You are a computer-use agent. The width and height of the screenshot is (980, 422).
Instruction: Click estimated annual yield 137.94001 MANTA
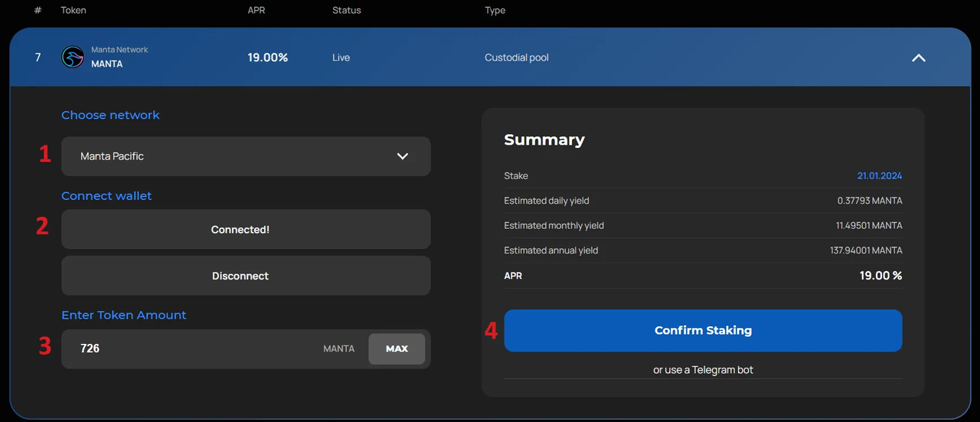[x=866, y=250]
